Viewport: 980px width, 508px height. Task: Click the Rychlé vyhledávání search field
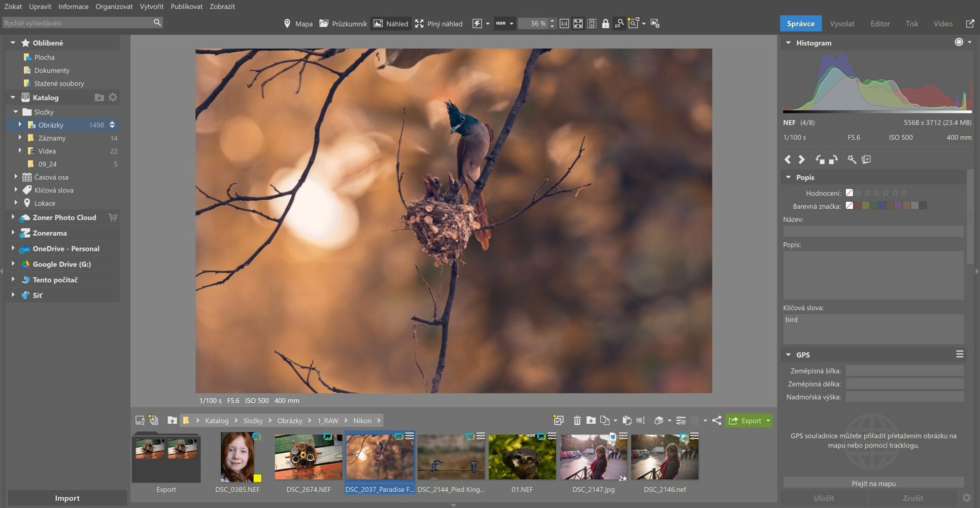(x=78, y=23)
